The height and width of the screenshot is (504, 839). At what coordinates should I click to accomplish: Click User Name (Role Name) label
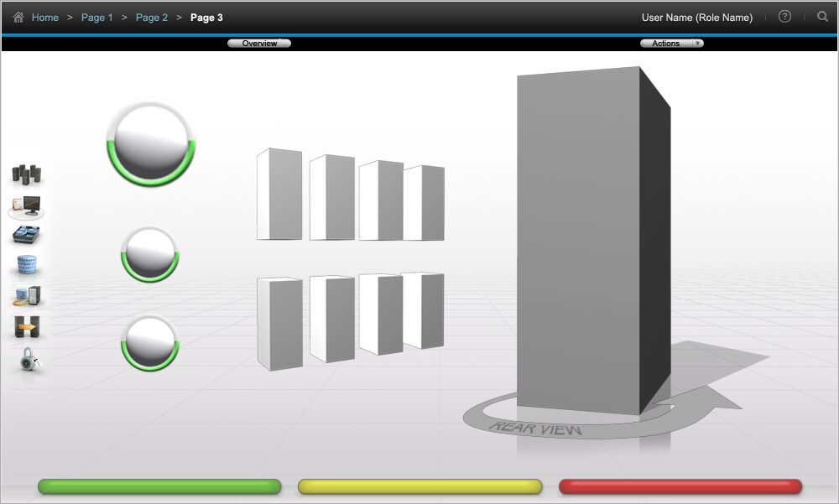(696, 18)
